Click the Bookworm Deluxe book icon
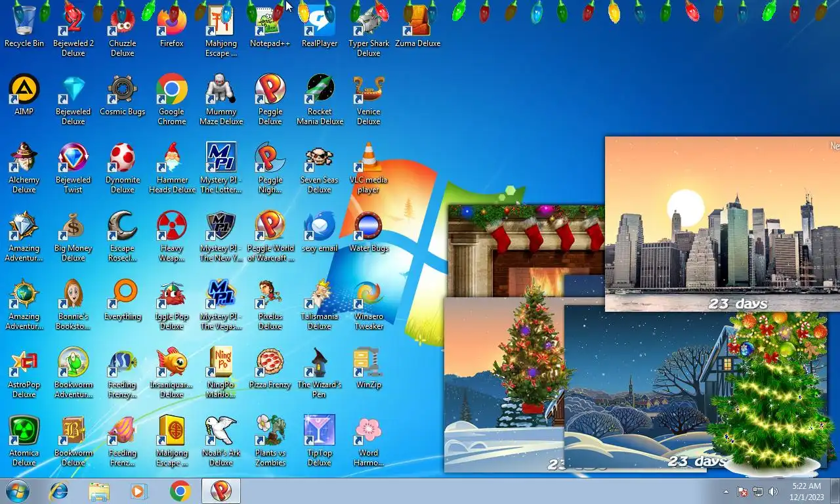 [73, 440]
